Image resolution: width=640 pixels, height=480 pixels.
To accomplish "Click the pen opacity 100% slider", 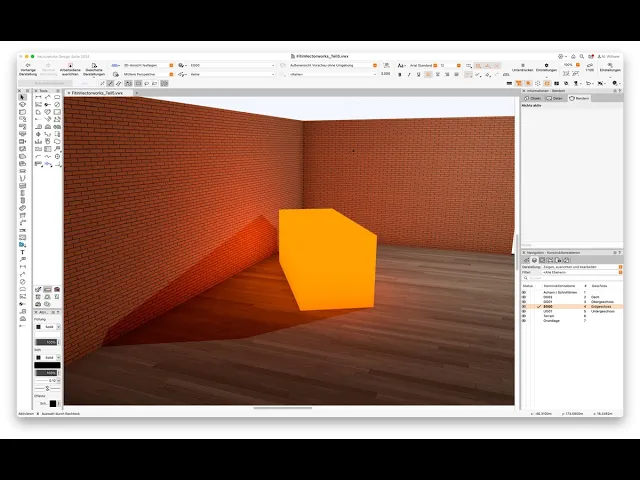I will point(47,373).
